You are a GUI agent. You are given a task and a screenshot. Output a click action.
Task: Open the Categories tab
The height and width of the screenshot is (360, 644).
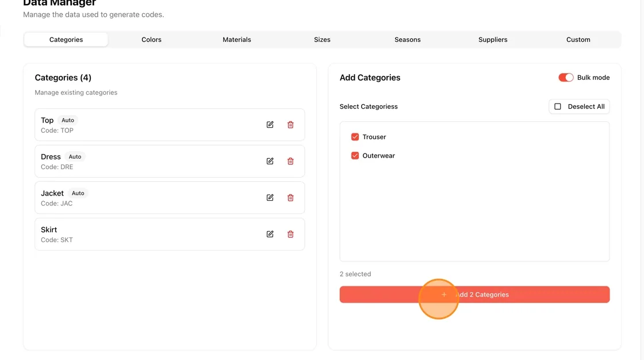point(66,40)
